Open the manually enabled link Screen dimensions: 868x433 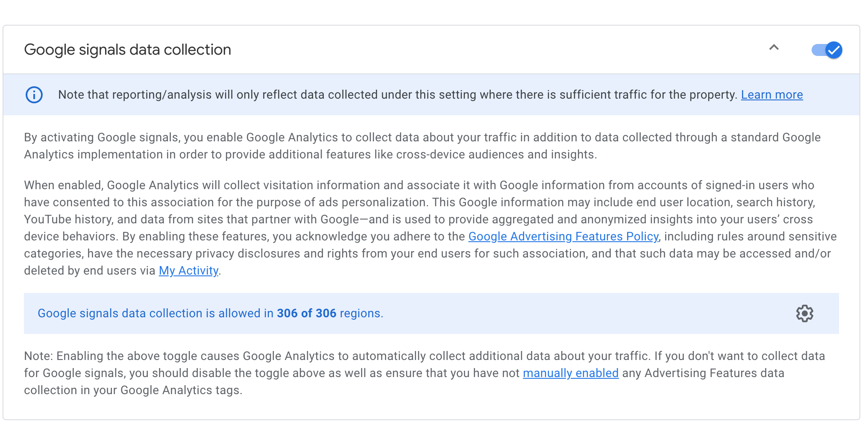point(570,373)
